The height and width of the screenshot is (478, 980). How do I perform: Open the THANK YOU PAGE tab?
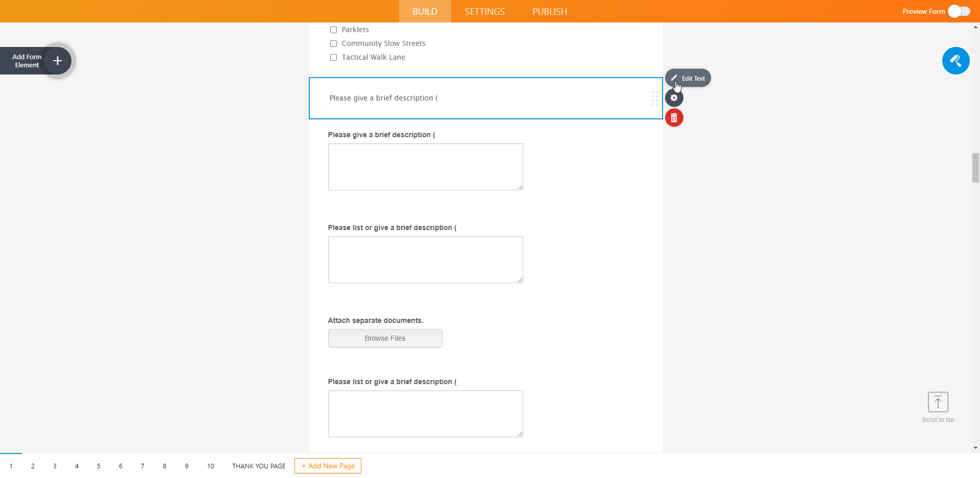tap(259, 466)
